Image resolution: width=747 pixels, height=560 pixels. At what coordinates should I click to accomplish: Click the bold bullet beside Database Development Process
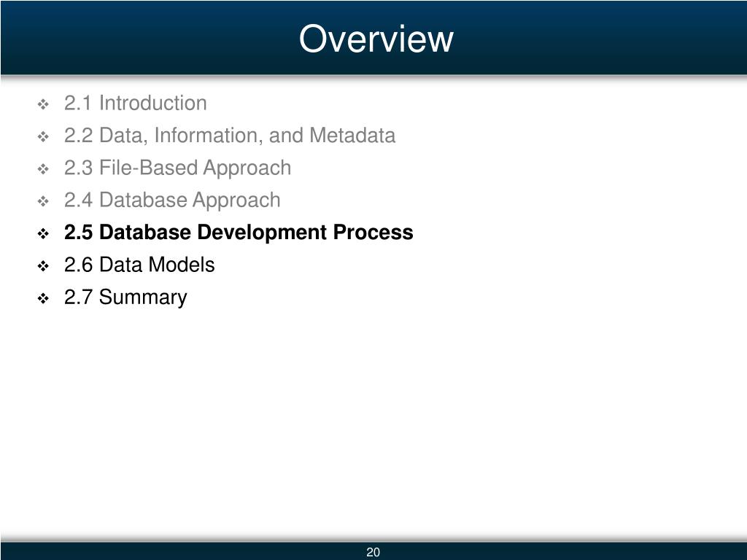point(43,234)
